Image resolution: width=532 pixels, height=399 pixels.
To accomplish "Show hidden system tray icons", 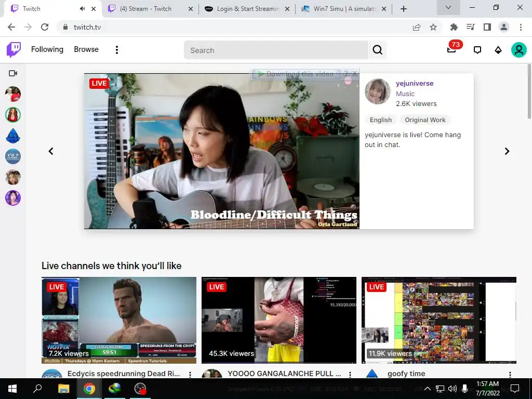I will tap(428, 389).
